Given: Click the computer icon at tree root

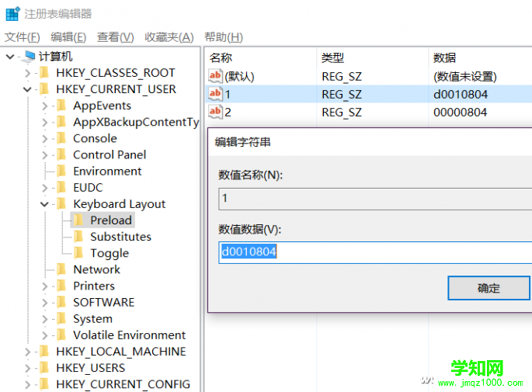Looking at the screenshot, I should [30, 56].
